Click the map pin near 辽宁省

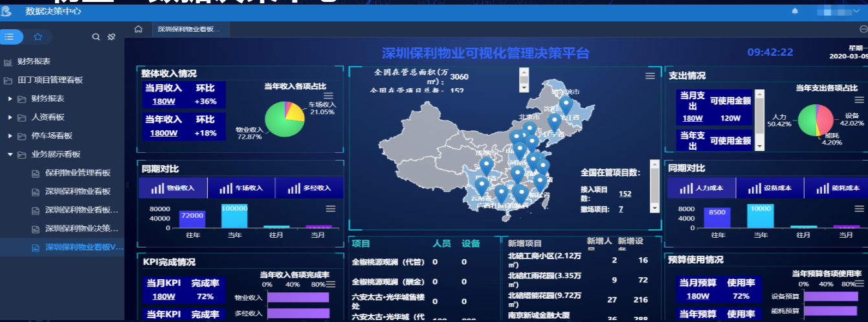click(554, 122)
